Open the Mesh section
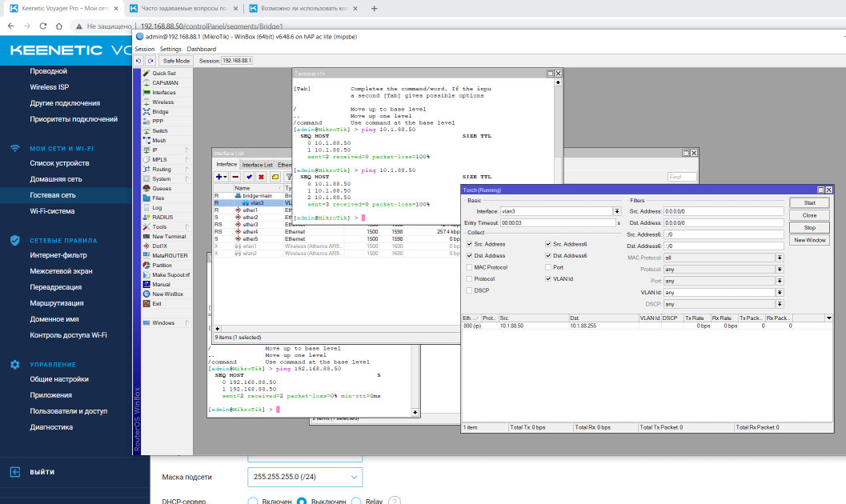 [x=158, y=140]
